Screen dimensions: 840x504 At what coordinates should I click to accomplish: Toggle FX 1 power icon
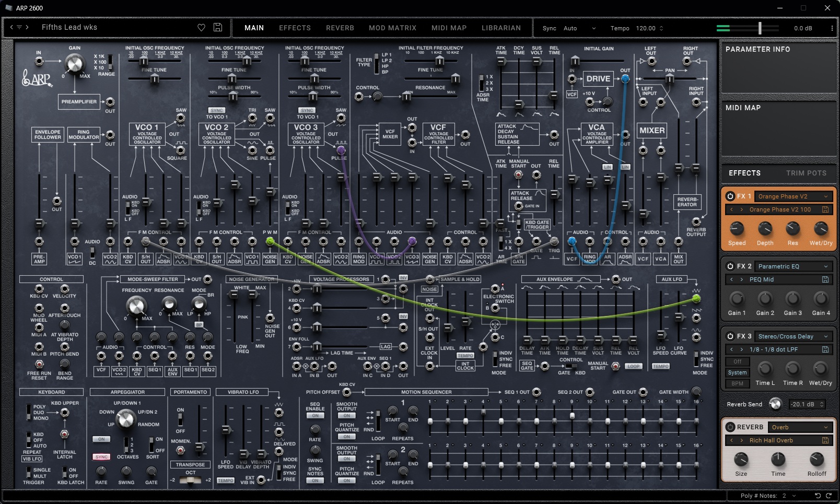pos(730,196)
